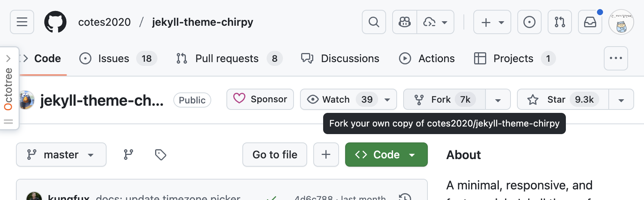Click the GitHub Octocat logo
Viewport: 644px width, 200px height.
point(55,22)
